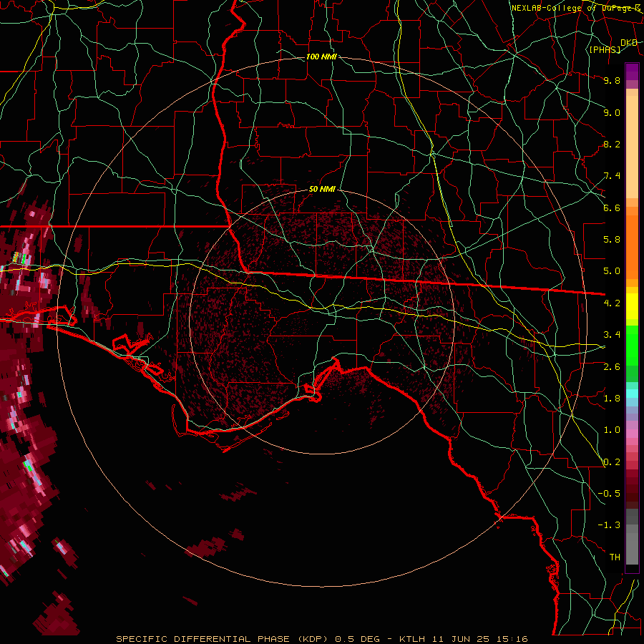The height and width of the screenshot is (644, 644).
Task: Click the 9.0 value on the scale
Action: [612, 112]
